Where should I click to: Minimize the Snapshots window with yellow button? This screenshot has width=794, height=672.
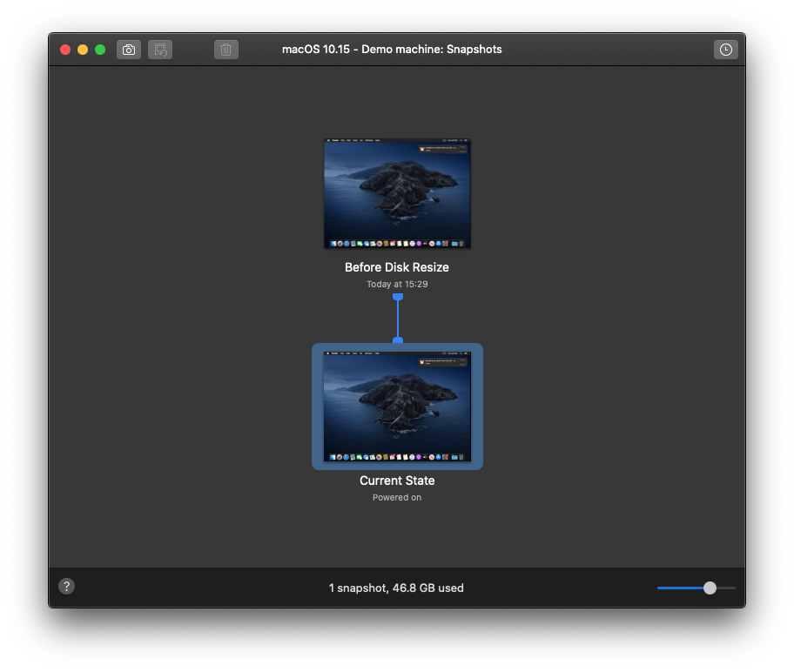click(x=83, y=50)
